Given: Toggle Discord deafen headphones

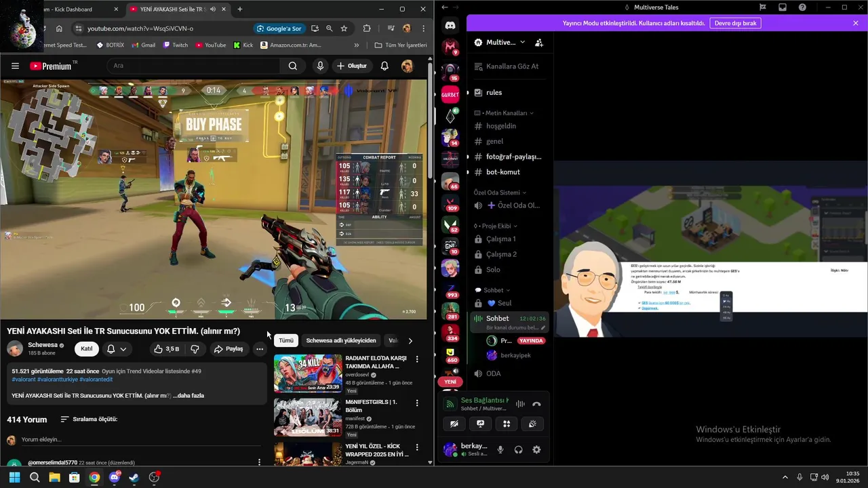Looking at the screenshot, I should click(x=518, y=449).
